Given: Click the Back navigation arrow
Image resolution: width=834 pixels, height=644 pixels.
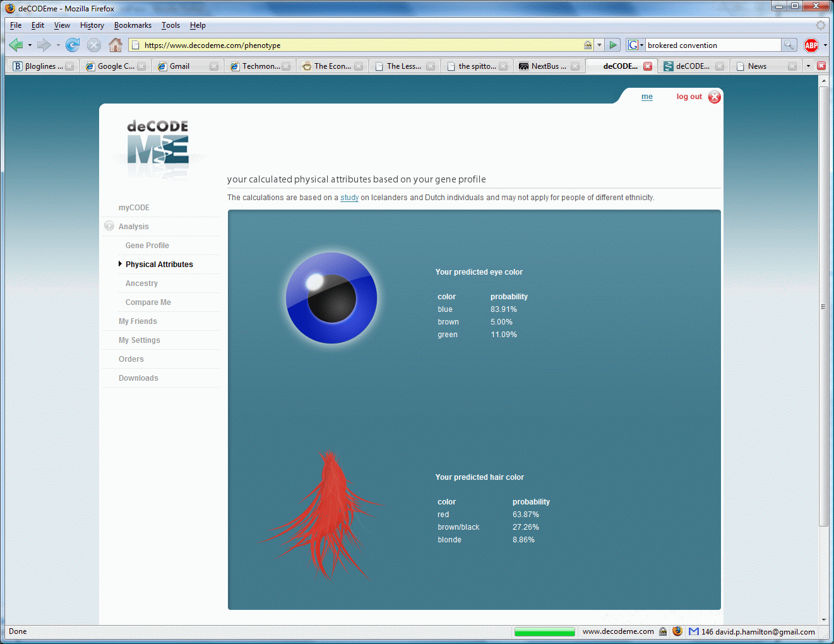Looking at the screenshot, I should (16, 45).
